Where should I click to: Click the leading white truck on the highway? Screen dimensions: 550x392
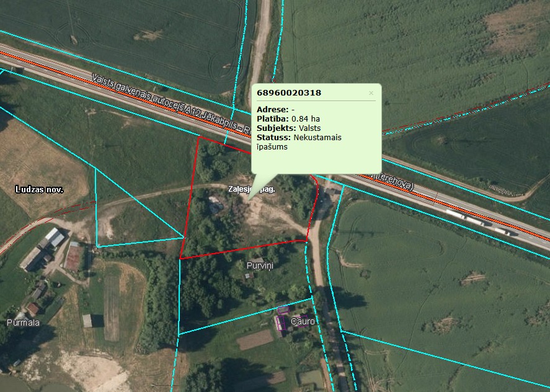[x=455, y=214]
